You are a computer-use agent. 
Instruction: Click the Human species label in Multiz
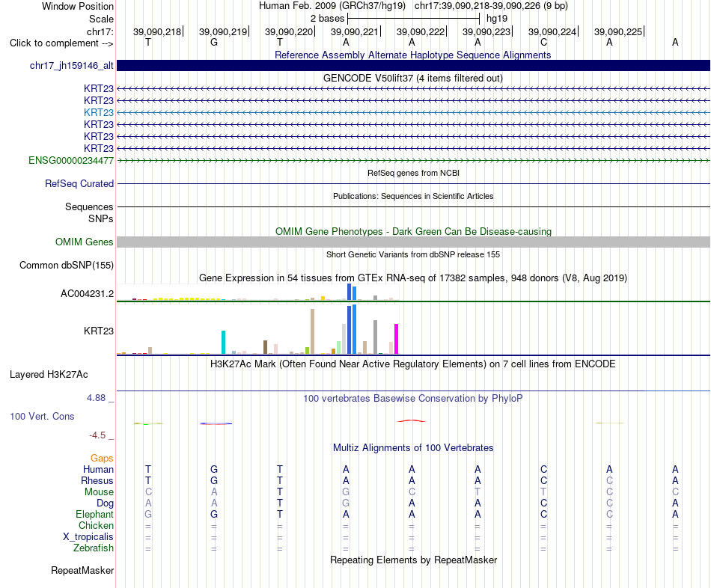point(98,469)
